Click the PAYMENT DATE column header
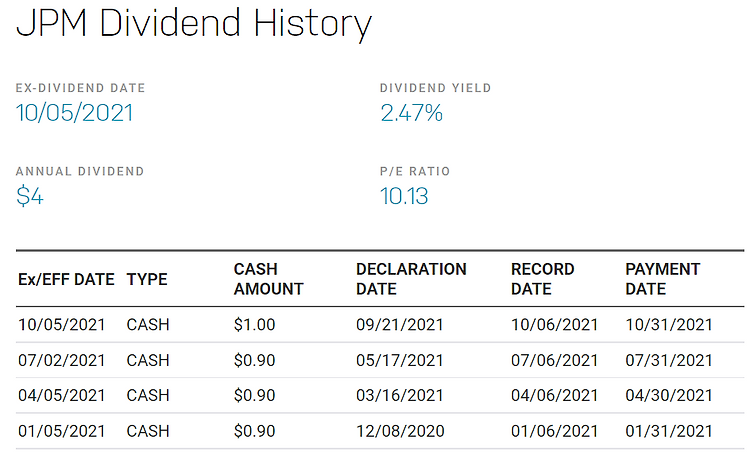The height and width of the screenshot is (455, 750). [x=662, y=279]
